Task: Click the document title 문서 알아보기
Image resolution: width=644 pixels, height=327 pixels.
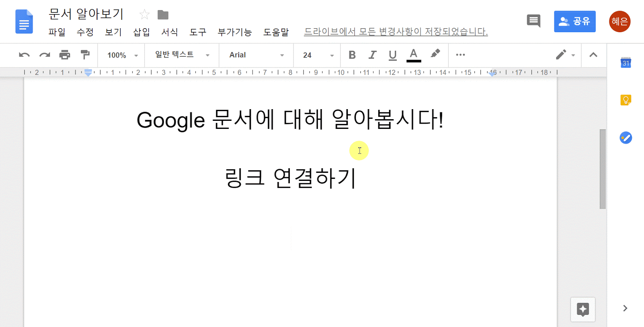Action: pos(86,14)
